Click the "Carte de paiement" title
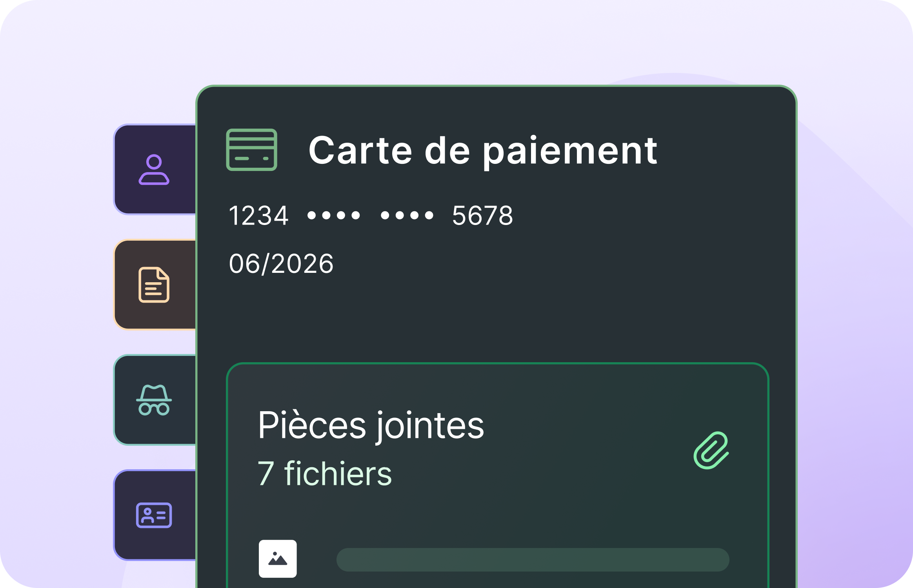 click(x=482, y=151)
